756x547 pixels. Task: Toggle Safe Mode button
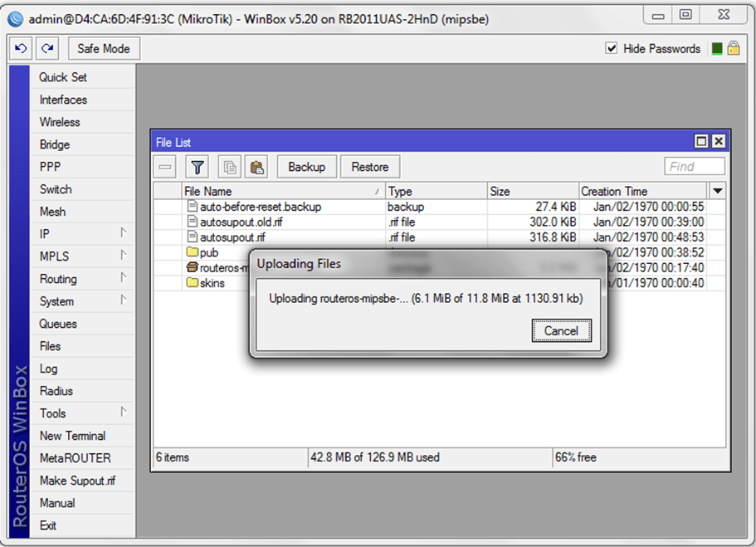pyautogui.click(x=104, y=48)
